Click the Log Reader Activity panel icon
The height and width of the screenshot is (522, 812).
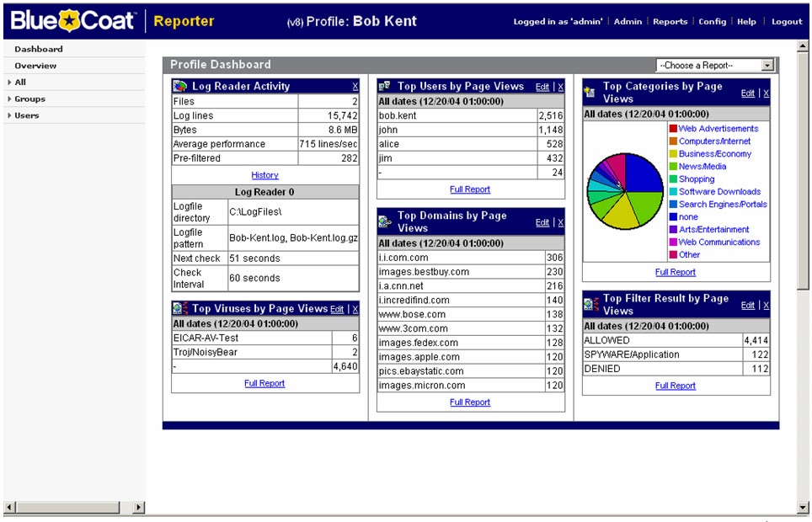tap(180, 86)
